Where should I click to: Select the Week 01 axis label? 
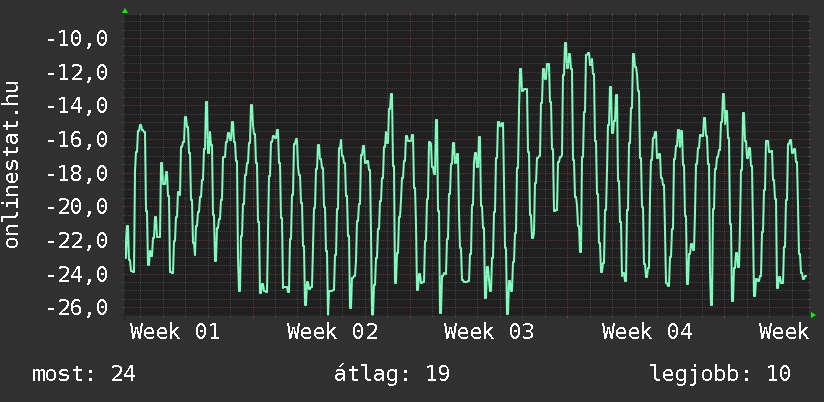[x=175, y=331]
